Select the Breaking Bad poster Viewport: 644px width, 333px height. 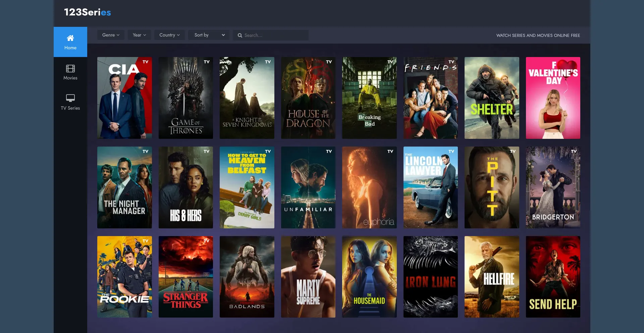pos(369,98)
